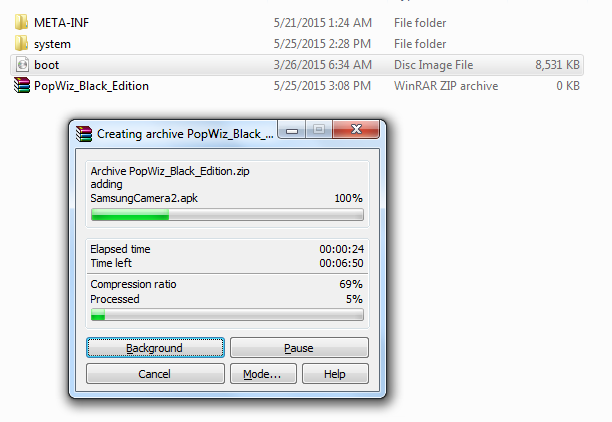Click the WinRAR icon in dialog title bar
Viewport: 612px width, 422px height.
84,134
